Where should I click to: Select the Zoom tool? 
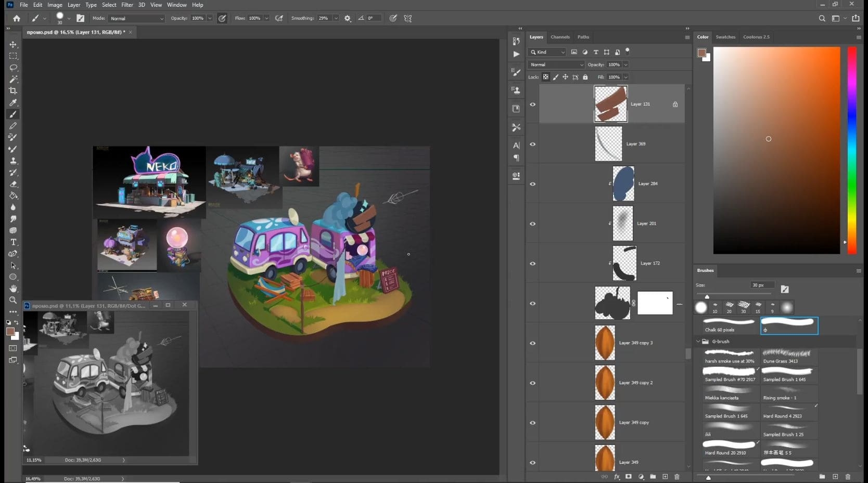coord(13,300)
